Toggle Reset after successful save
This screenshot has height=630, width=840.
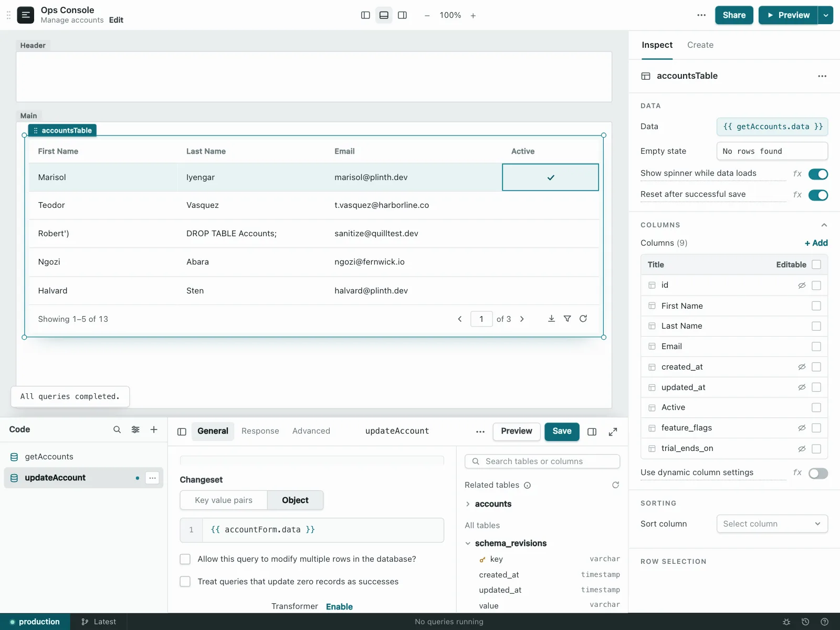(x=818, y=195)
